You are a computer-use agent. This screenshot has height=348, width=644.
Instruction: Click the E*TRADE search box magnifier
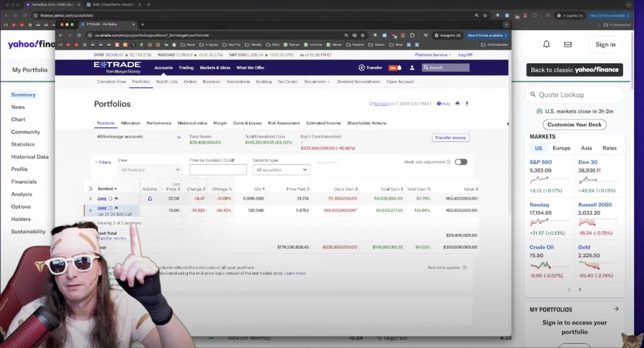[426, 68]
